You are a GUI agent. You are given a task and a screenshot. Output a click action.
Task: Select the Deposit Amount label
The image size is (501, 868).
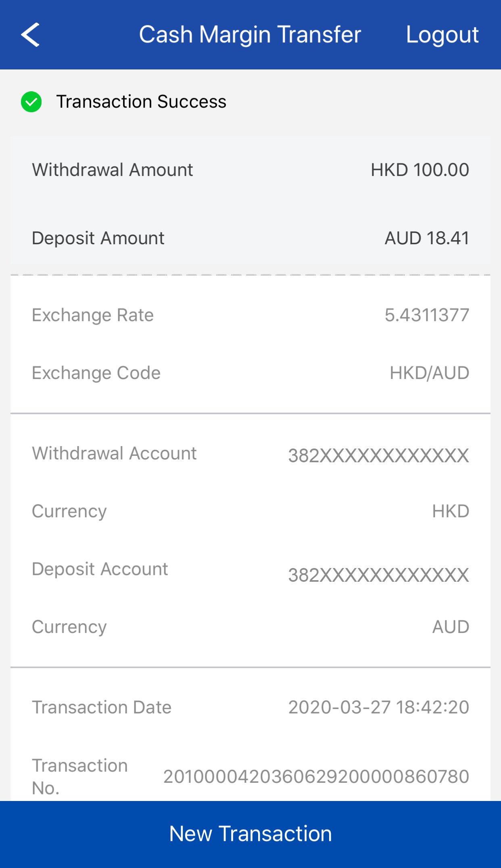point(98,238)
